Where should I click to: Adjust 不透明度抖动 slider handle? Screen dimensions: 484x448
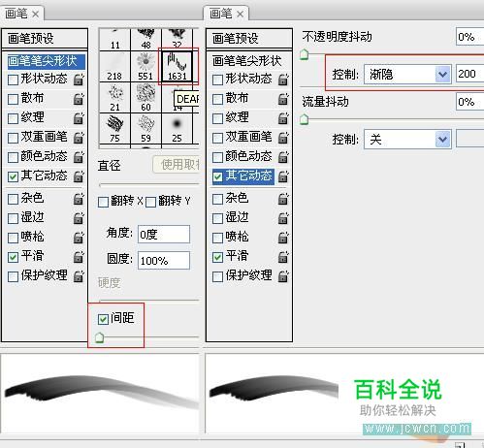click(x=305, y=54)
